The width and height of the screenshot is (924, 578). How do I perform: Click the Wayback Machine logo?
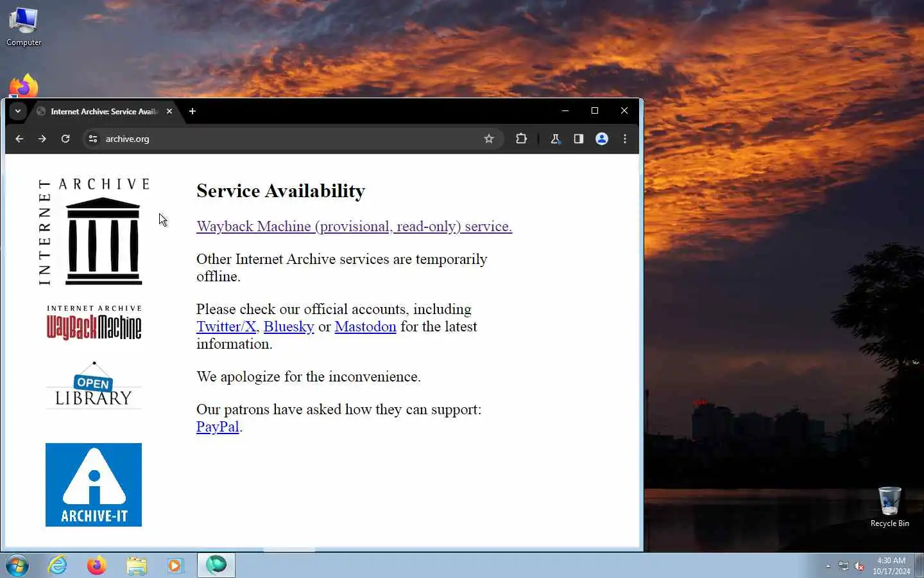point(94,322)
